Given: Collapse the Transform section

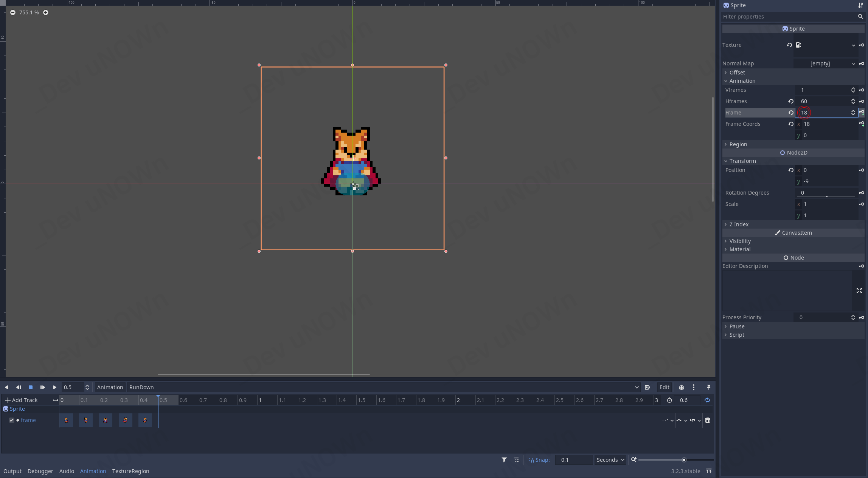Looking at the screenshot, I should [x=742, y=161].
